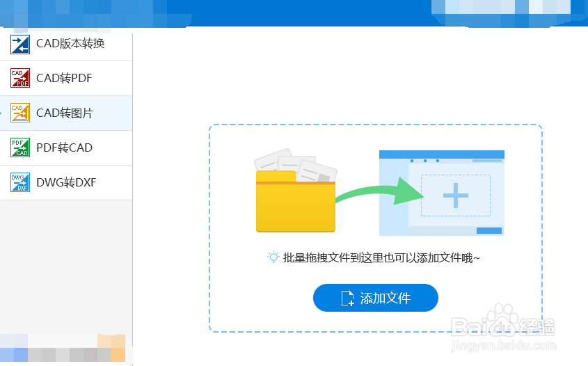
Task: Click the CAD转图片 orange icon
Action: 20,113
